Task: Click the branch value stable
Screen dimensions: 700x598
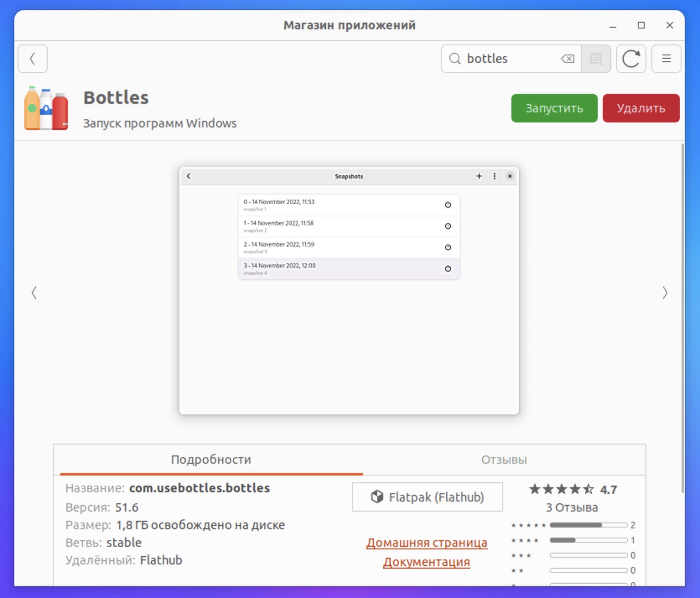Action: tap(124, 543)
